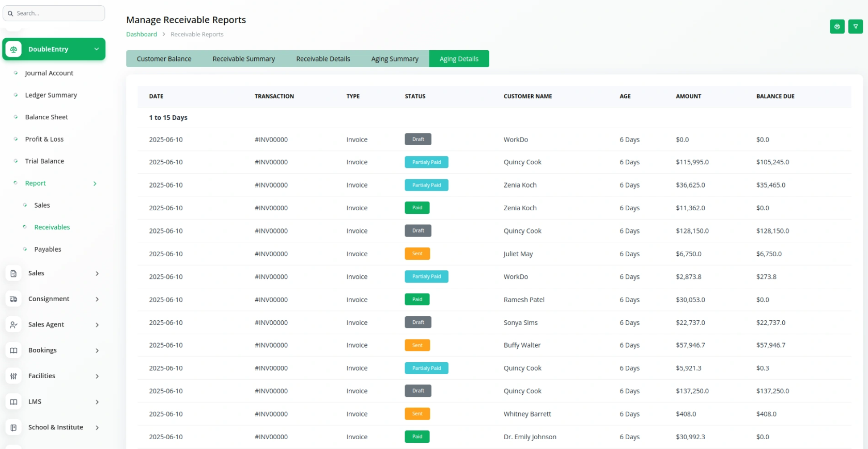The image size is (868, 449).
Task: Click the search magnifier icon
Action: 10,13
